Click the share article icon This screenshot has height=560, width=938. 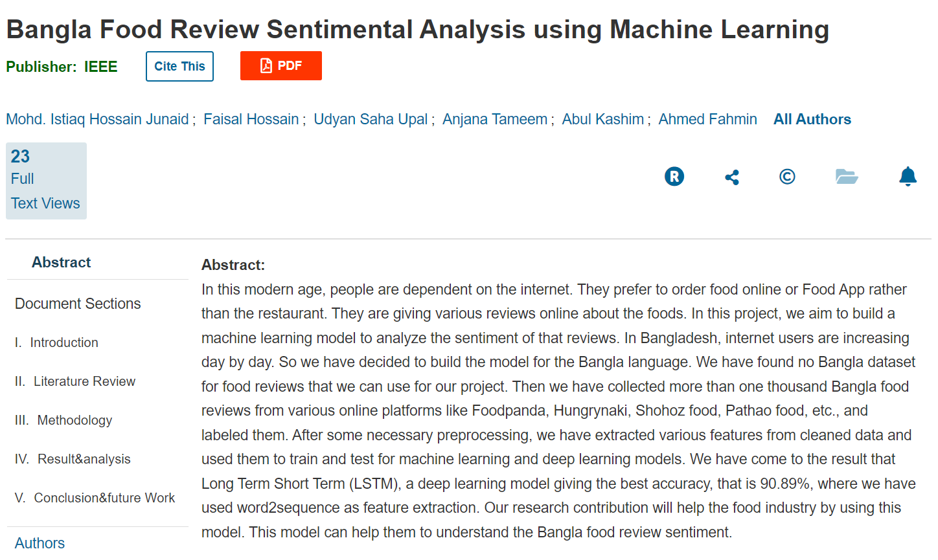pyautogui.click(x=731, y=176)
